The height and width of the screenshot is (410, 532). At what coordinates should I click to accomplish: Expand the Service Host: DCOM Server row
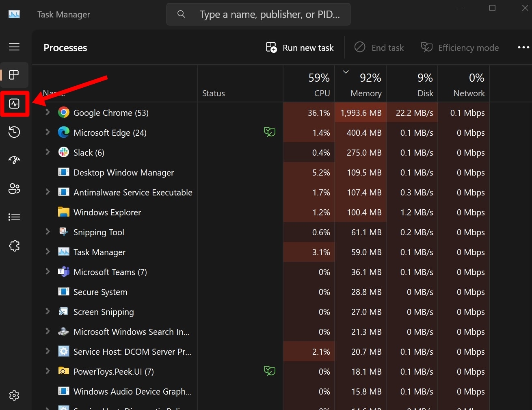coord(48,351)
